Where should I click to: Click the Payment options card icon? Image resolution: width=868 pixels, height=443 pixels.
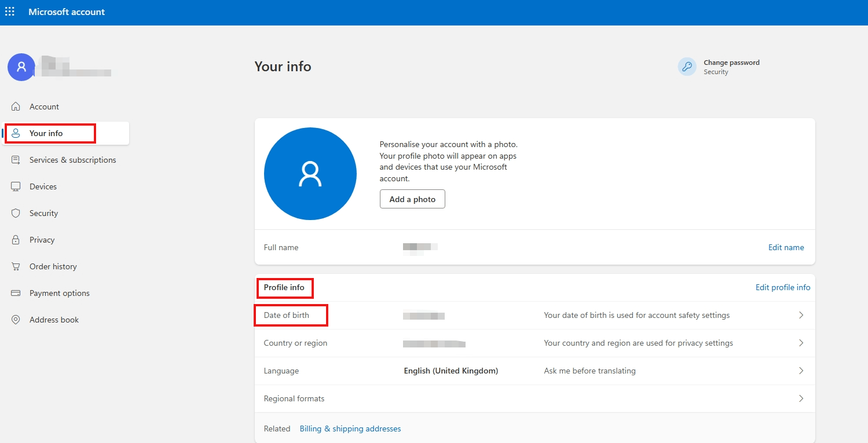[16, 293]
